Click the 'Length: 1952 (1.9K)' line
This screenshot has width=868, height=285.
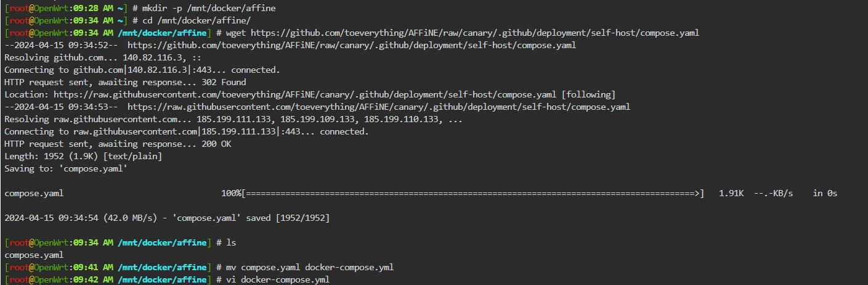83,156
